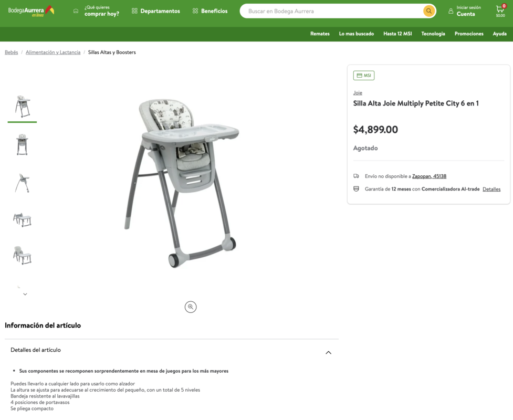Click the MSI card badge
This screenshot has height=420, width=513.
tap(363, 76)
